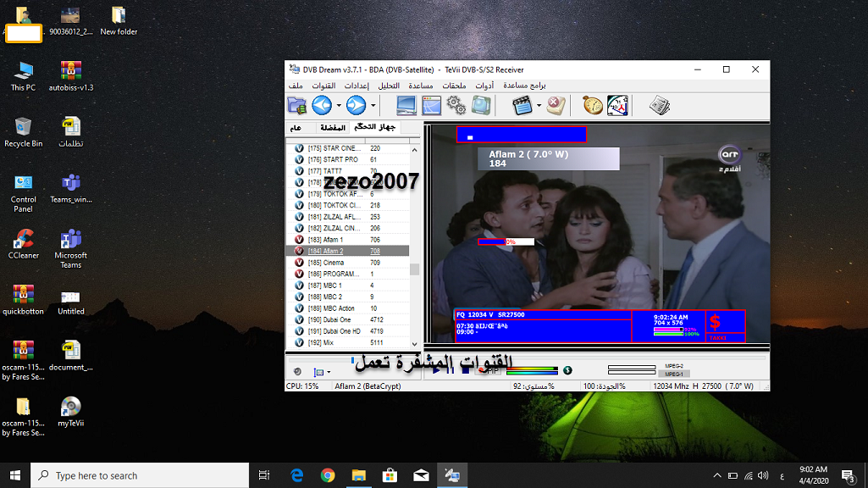This screenshot has width=868, height=488.
Task: Open the ملف menu
Action: tap(296, 86)
